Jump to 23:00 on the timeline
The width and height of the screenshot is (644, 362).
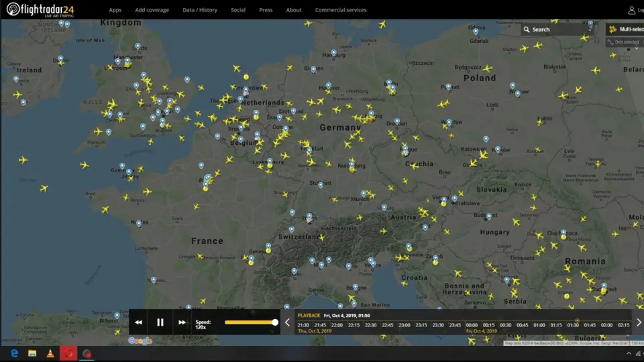[405, 325]
